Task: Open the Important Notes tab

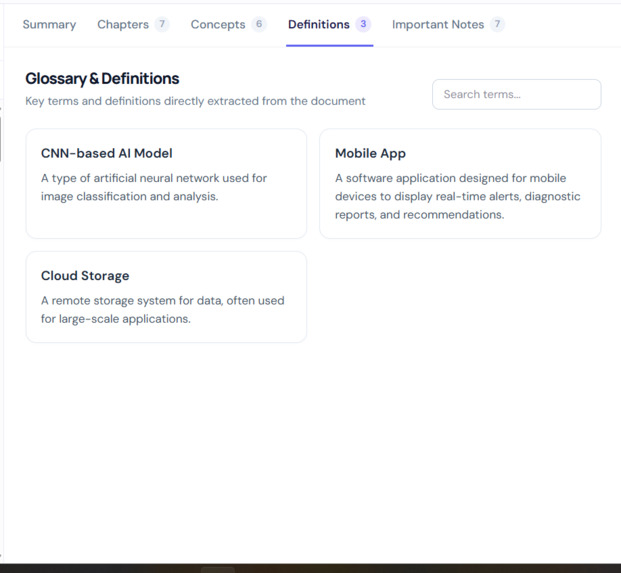Action: (448, 25)
